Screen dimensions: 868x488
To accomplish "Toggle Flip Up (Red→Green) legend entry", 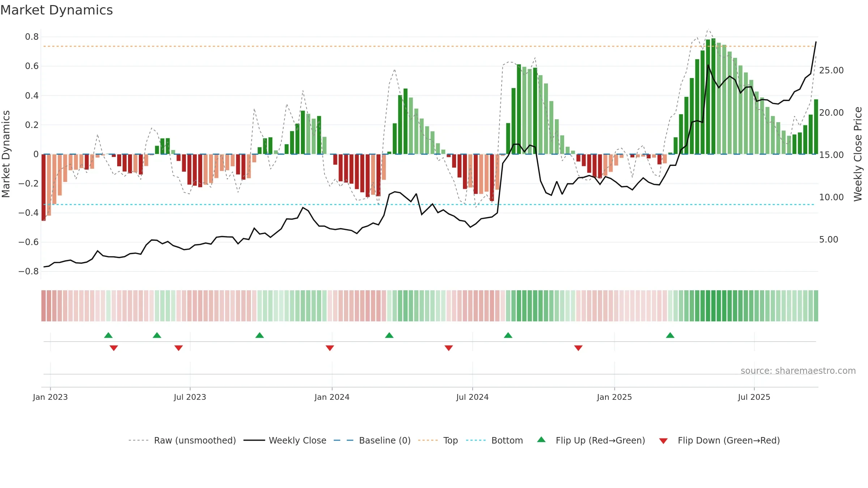I will (x=591, y=440).
